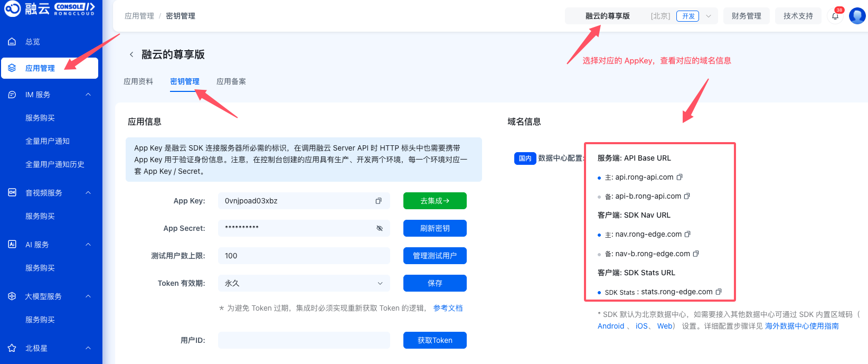Click the 获取Token button
This screenshot has height=364, width=868.
pyautogui.click(x=435, y=340)
